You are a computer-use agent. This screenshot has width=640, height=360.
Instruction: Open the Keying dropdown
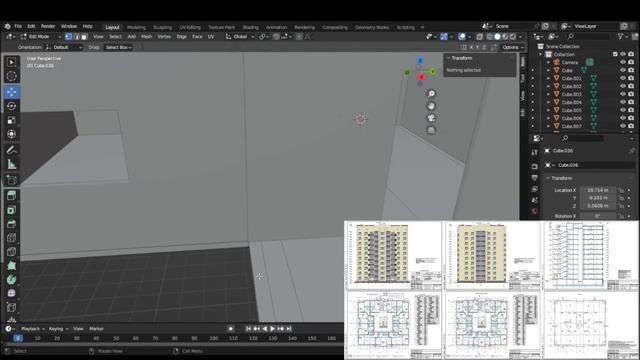(x=58, y=329)
